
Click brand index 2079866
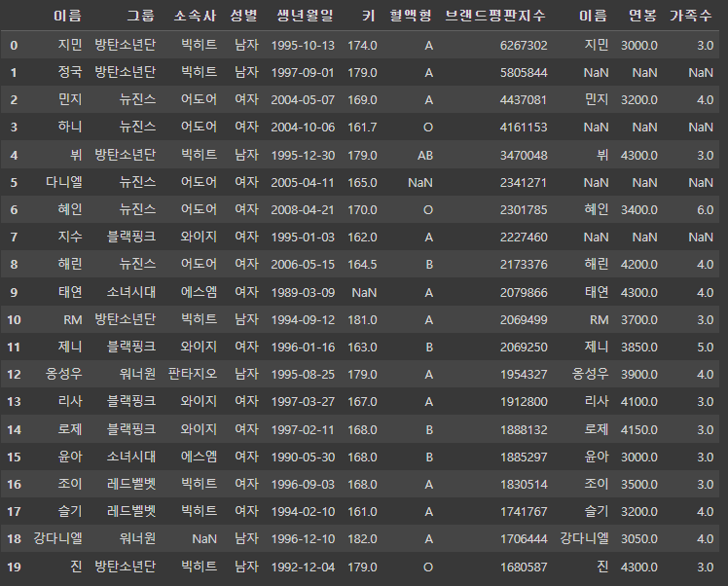click(x=524, y=293)
